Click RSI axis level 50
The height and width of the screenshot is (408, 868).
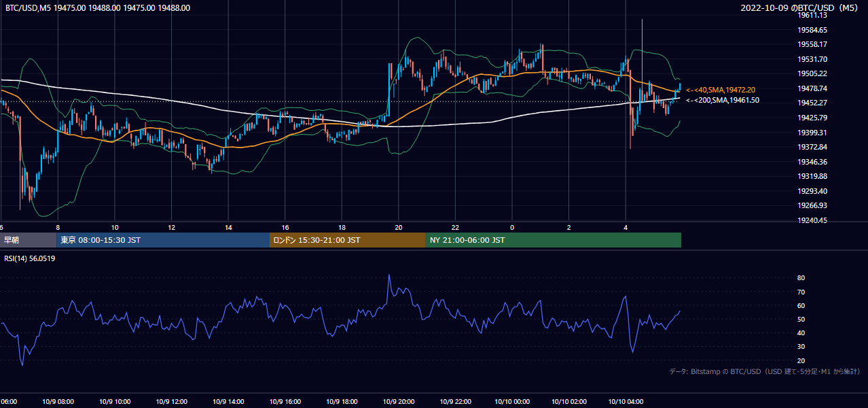pos(801,319)
